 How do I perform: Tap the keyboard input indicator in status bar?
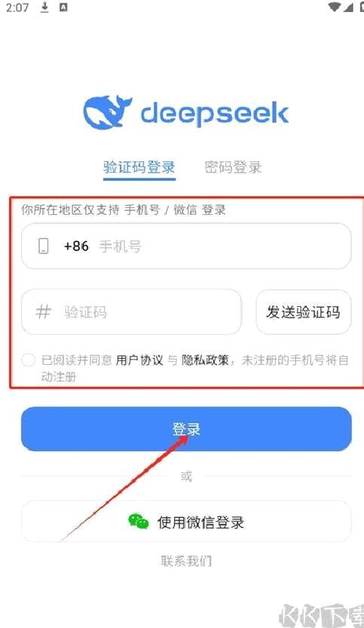point(63,8)
